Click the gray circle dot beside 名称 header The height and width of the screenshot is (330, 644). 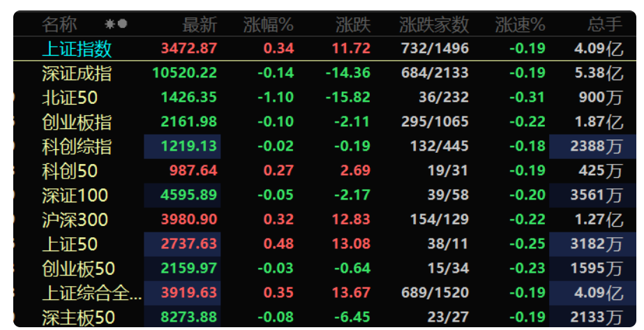[x=122, y=24]
